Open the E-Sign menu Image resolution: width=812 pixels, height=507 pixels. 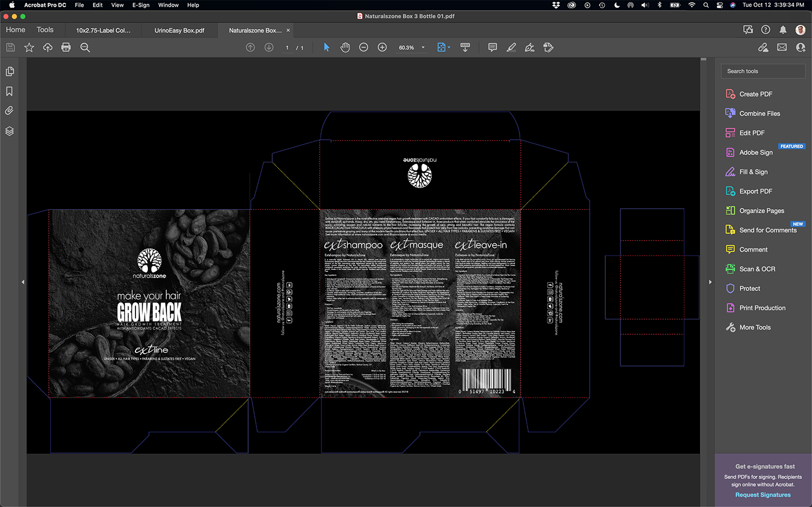141,5
